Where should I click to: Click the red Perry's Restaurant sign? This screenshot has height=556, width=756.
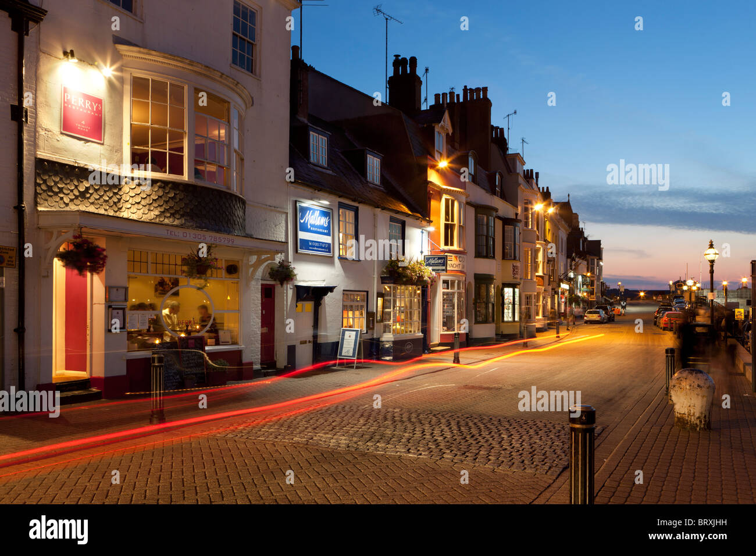point(82,115)
